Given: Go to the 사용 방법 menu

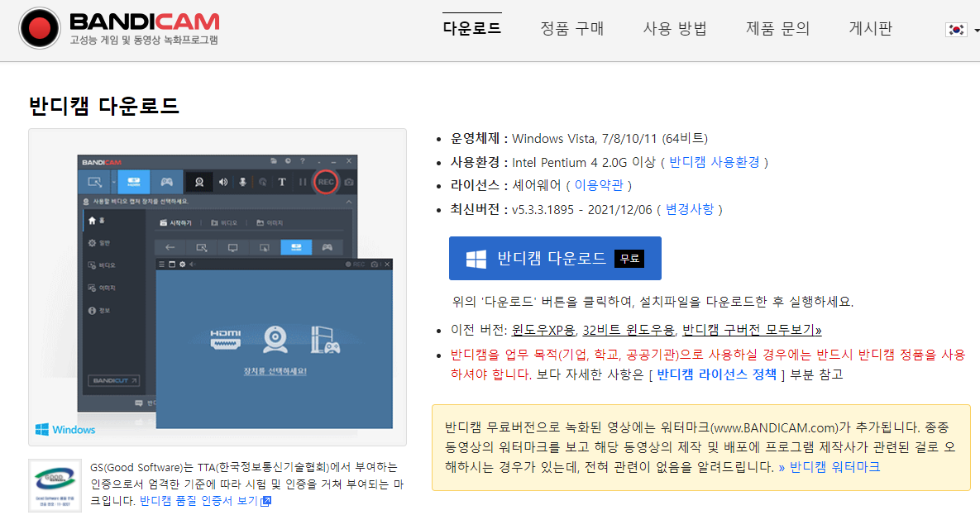Looking at the screenshot, I should pyautogui.click(x=675, y=29).
